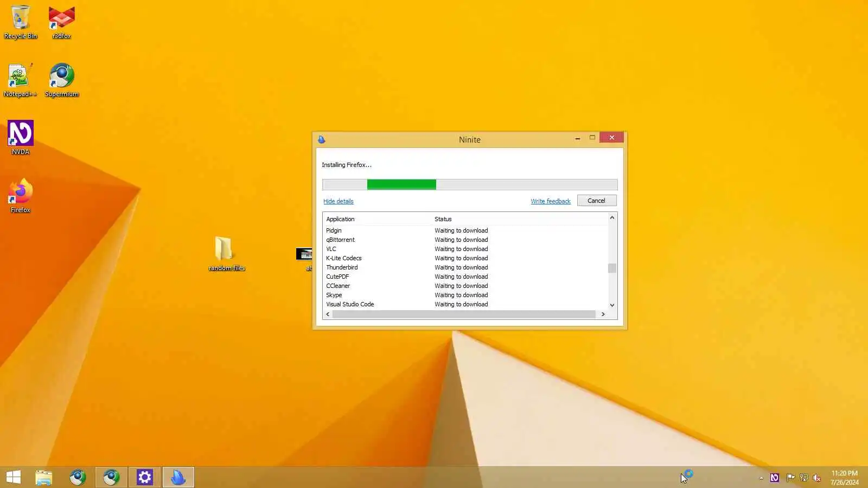Select the Firefox desktop shortcut

pos(21,196)
